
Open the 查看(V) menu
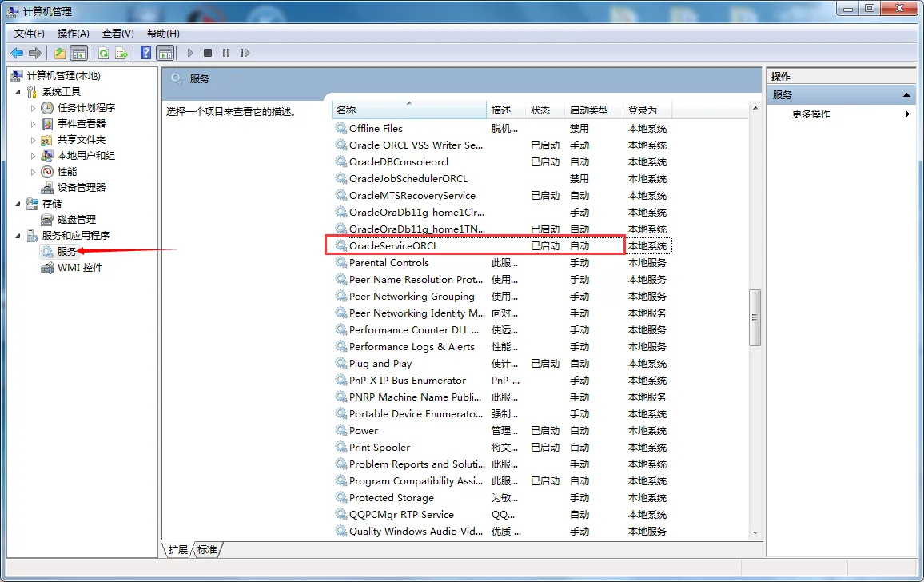coord(117,34)
